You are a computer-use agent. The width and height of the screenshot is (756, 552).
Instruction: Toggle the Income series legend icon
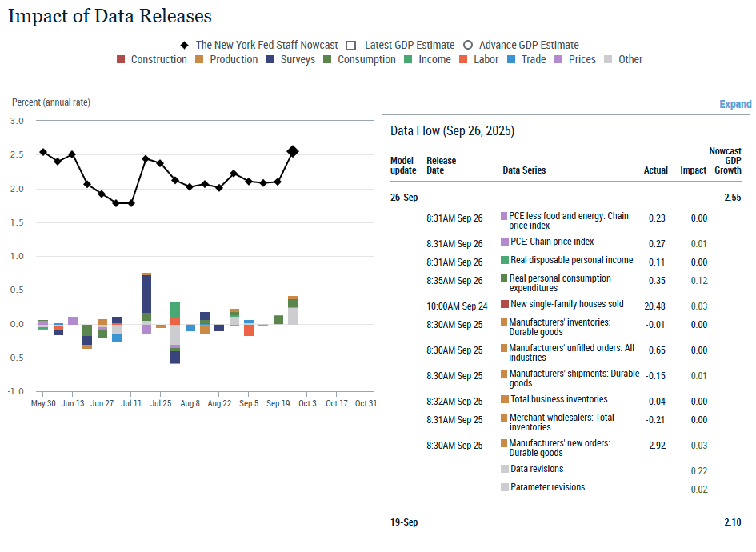408,59
